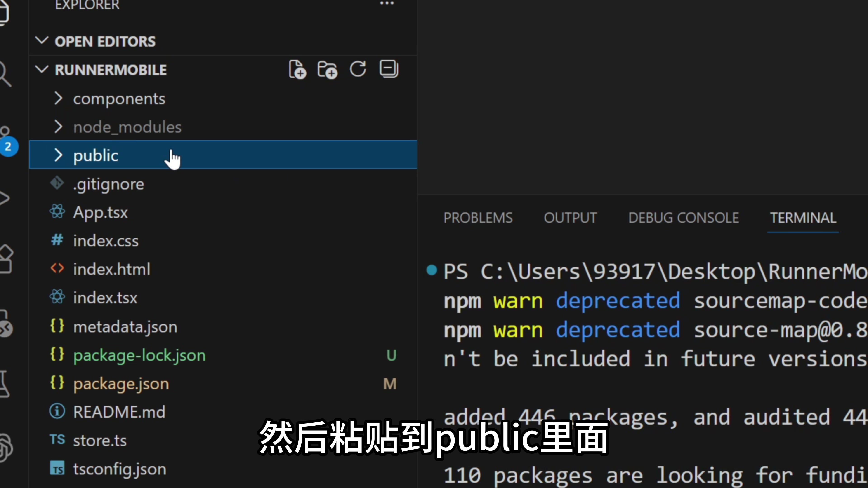Click the New Folder icon
This screenshot has height=488, width=868.
tap(327, 70)
